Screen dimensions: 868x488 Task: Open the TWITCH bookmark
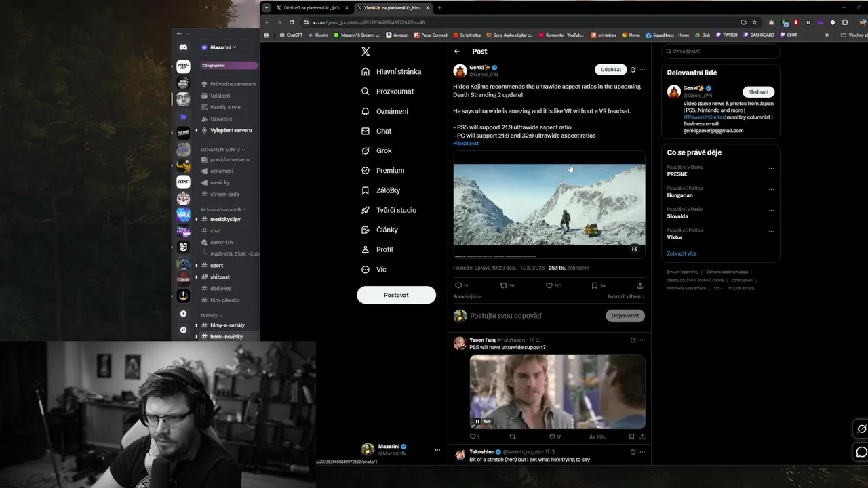726,35
